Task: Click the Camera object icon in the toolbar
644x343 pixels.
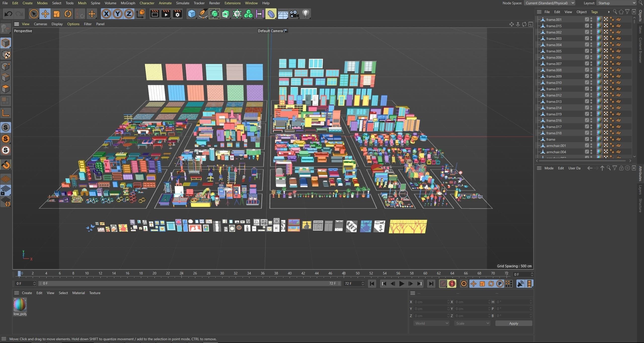Action: 294,14
